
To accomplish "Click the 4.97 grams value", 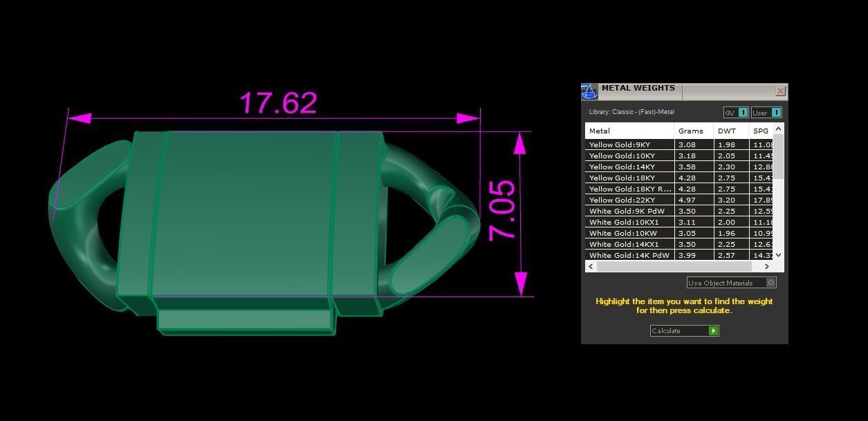I will pyautogui.click(x=687, y=200).
